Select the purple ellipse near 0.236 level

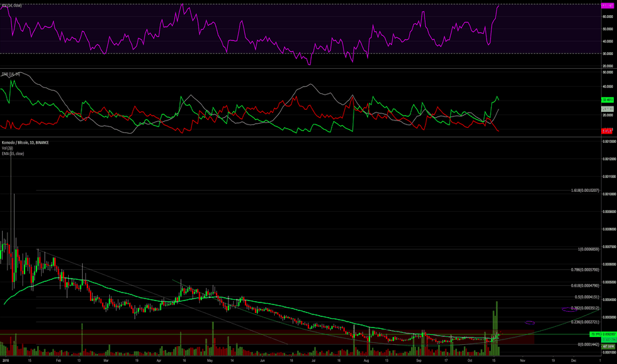(x=530, y=323)
